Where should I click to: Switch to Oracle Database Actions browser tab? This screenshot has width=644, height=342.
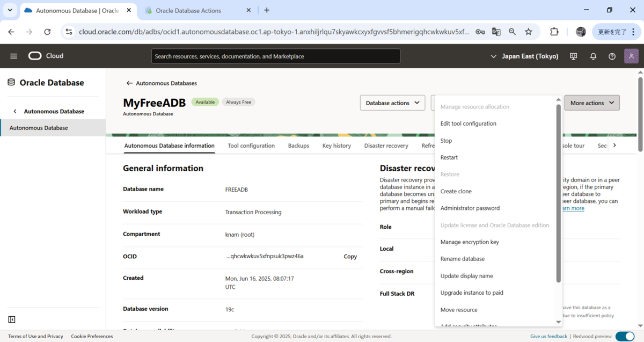pos(196,10)
